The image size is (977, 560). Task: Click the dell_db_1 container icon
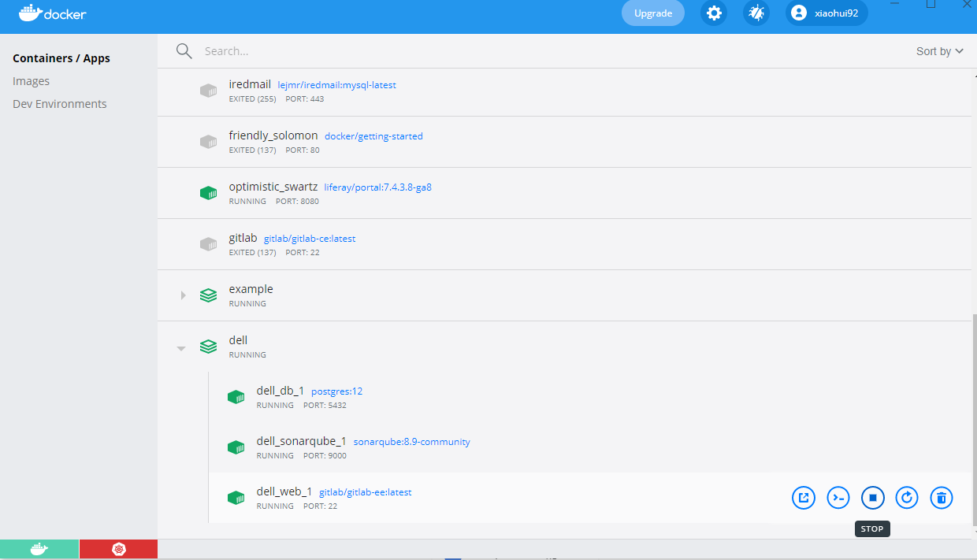[236, 397]
